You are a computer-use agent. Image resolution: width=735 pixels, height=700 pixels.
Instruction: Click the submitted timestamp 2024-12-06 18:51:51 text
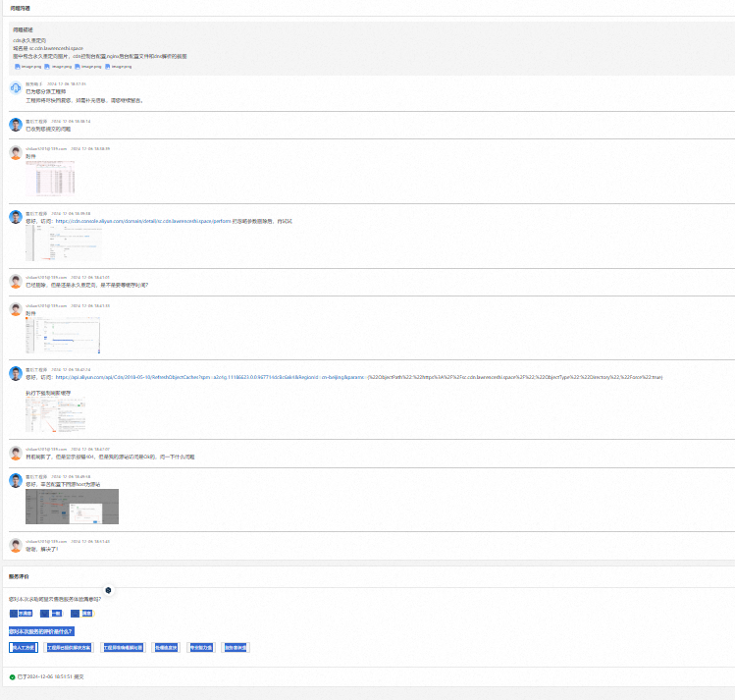49,677
